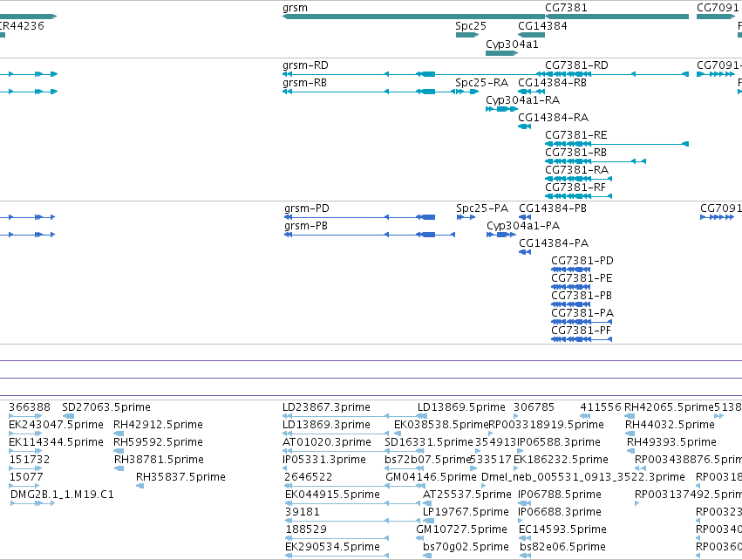The image size is (742, 560).
Task: Click the RH42912.5prime EST label
Action: click(x=158, y=425)
